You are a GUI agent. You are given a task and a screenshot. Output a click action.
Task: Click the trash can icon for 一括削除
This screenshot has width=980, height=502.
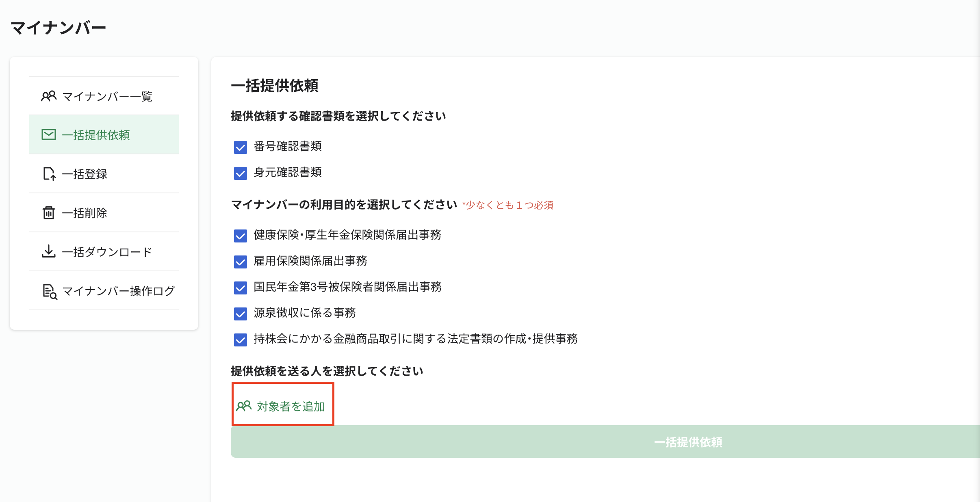[x=48, y=212]
